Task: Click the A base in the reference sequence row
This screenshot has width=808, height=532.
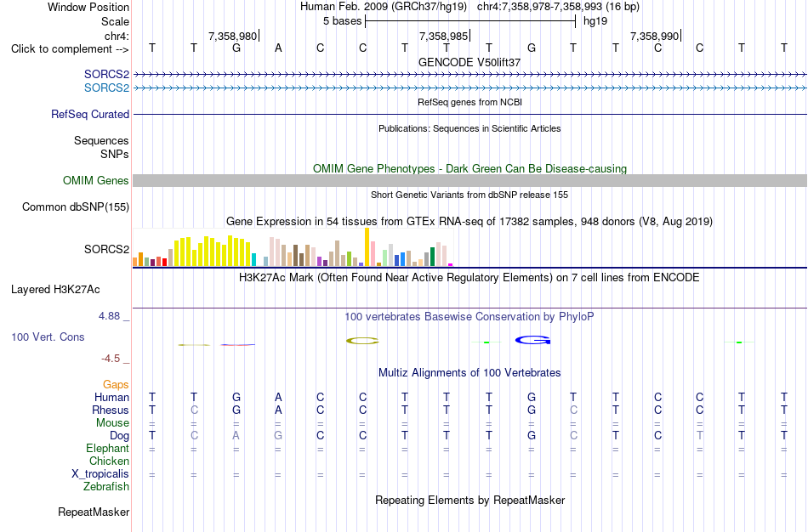Action: 278,48
